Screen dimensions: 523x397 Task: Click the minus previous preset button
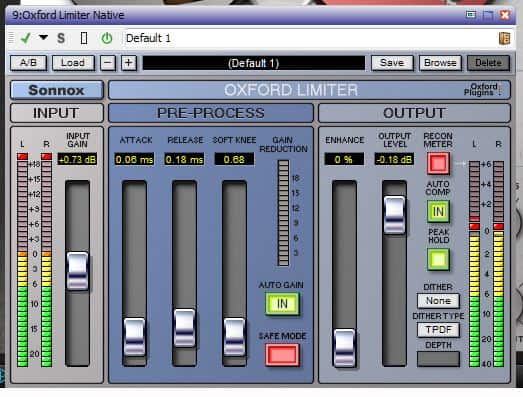click(x=108, y=63)
